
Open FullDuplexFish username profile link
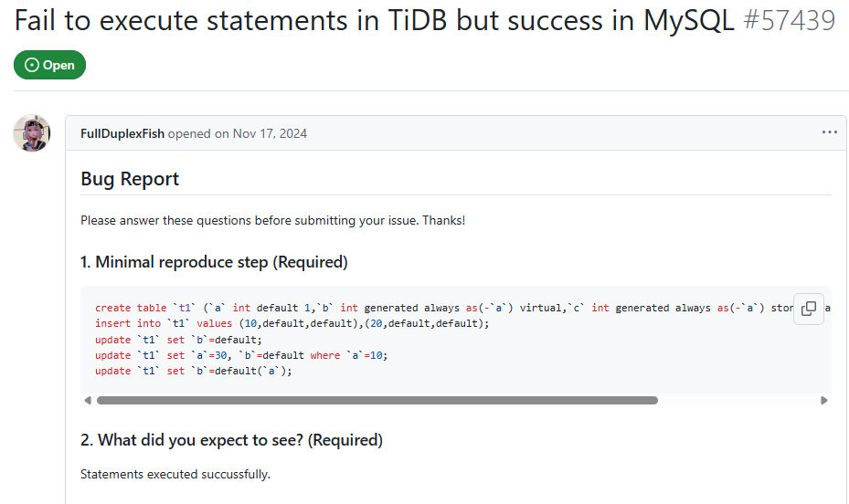(122, 133)
